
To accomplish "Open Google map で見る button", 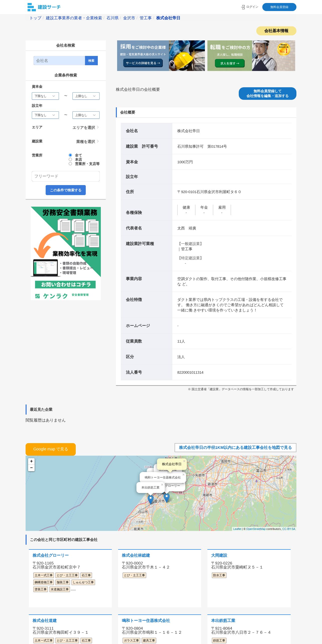I will coord(51,449).
